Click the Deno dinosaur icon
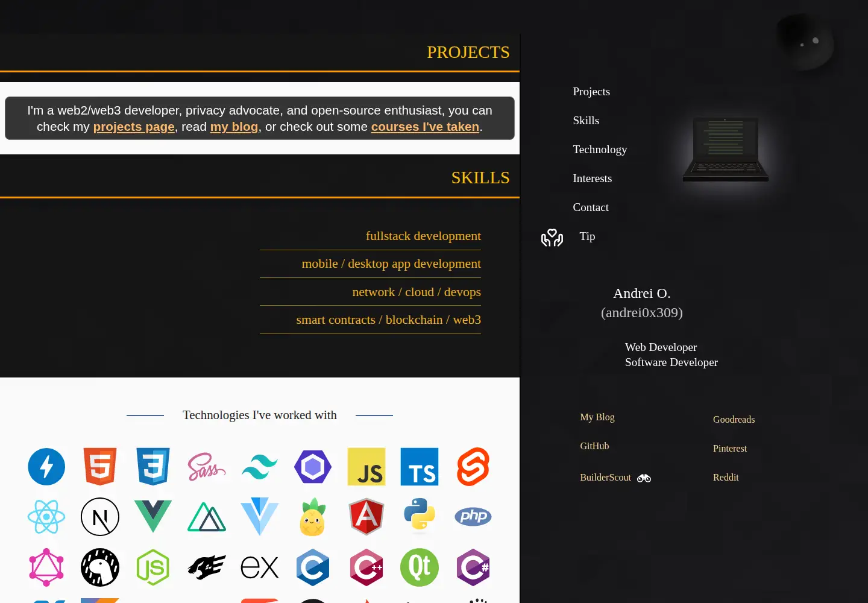The width and height of the screenshot is (868, 603). point(100,567)
